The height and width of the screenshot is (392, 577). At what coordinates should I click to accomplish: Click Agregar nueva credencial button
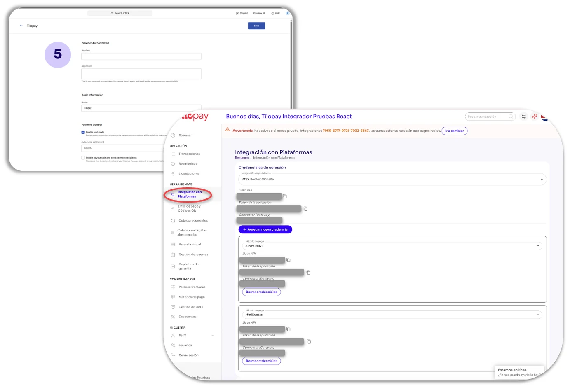click(265, 229)
